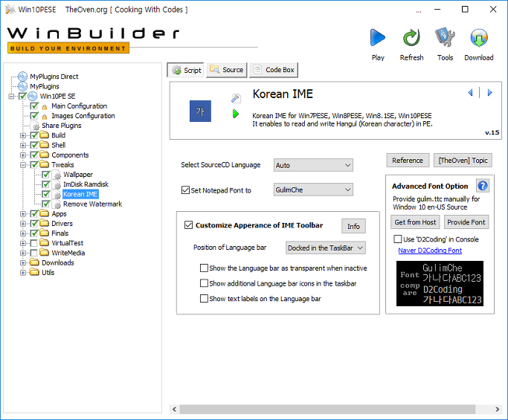508x420 pixels.
Task: Click the [TheOven] Topic button
Action: click(x=463, y=161)
